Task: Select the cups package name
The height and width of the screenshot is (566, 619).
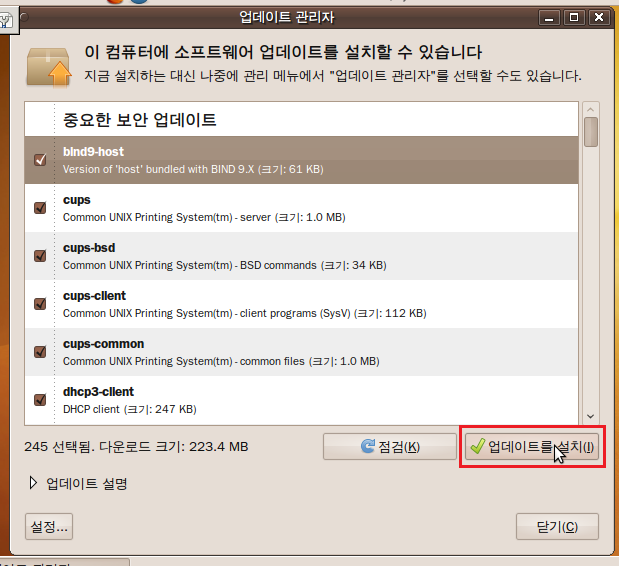Action: pos(77,200)
